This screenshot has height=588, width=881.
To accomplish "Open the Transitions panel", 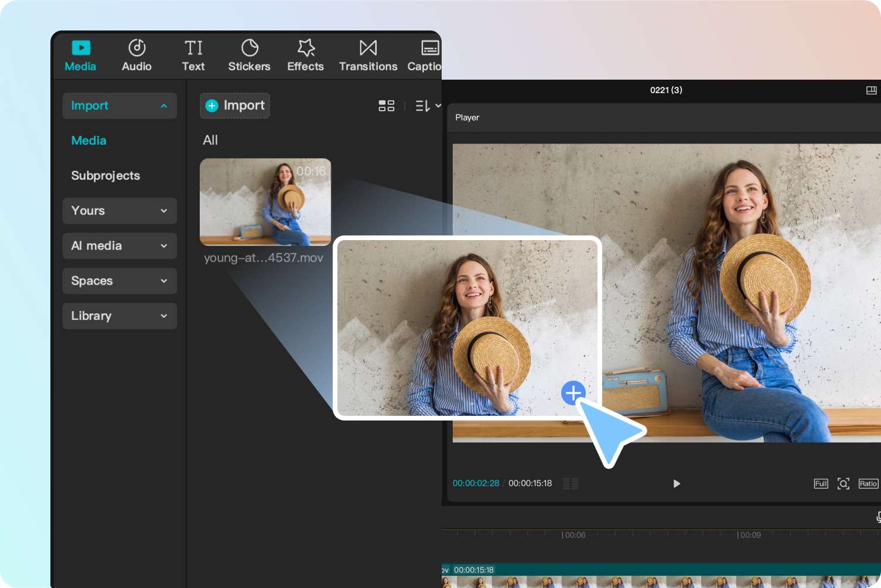I will click(368, 54).
